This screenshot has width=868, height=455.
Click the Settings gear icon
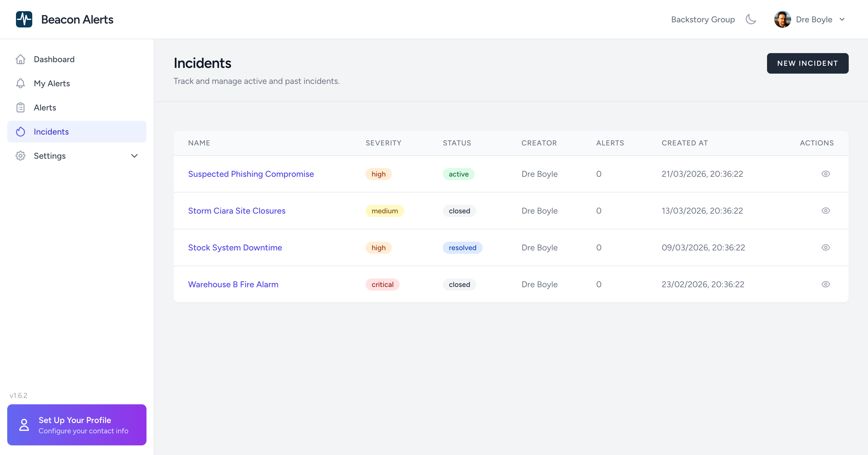pyautogui.click(x=20, y=156)
